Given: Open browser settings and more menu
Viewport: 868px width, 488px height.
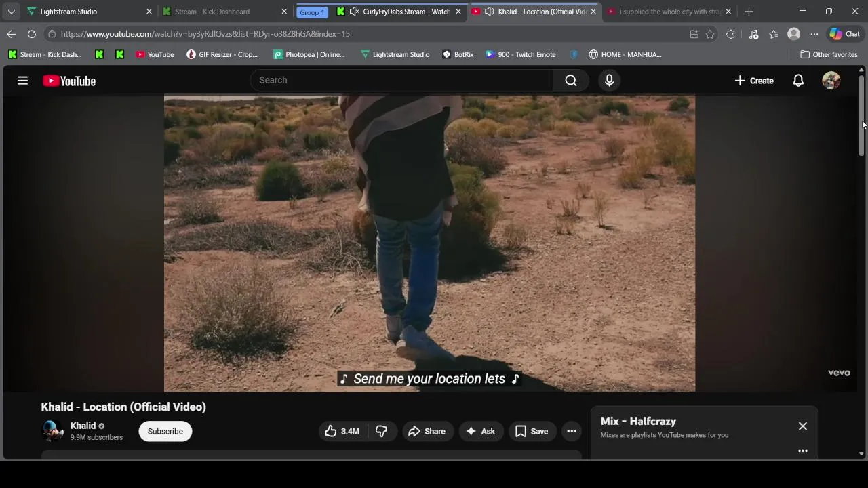Looking at the screenshot, I should pyautogui.click(x=814, y=34).
